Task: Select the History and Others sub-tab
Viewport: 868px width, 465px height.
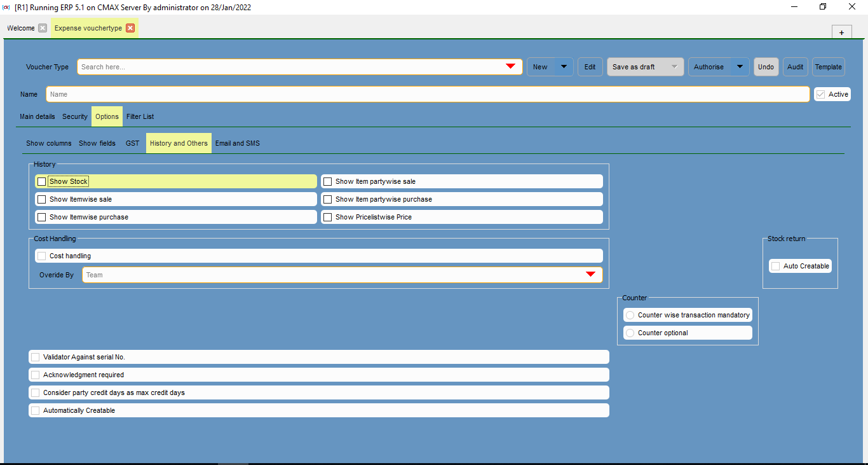Action: [x=179, y=143]
